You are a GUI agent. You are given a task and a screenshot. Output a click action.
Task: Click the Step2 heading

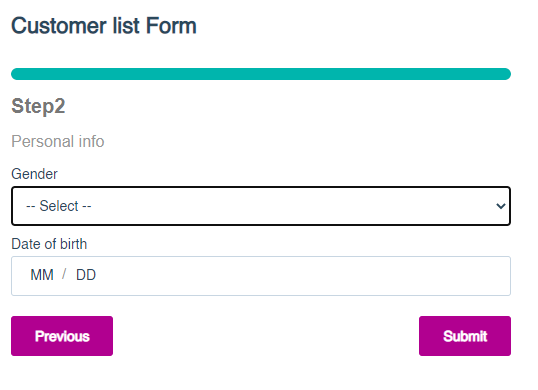[38, 106]
